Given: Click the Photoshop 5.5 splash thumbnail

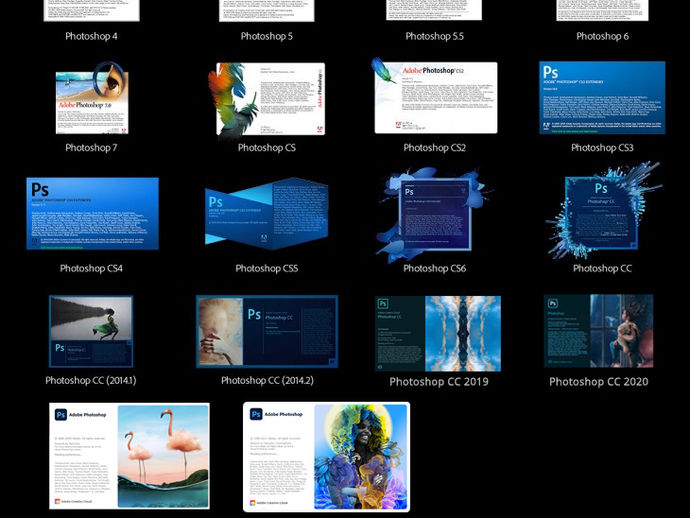Looking at the screenshot, I should point(434,10).
